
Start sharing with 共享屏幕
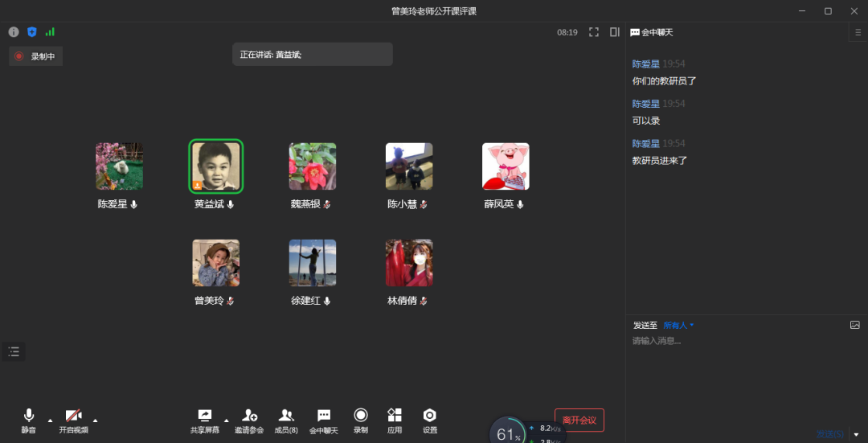[205, 420]
